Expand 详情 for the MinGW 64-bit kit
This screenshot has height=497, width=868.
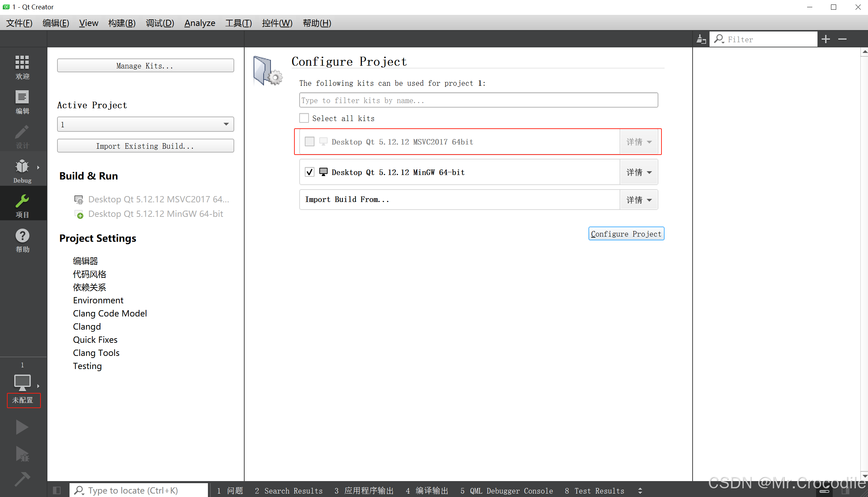[x=639, y=172]
